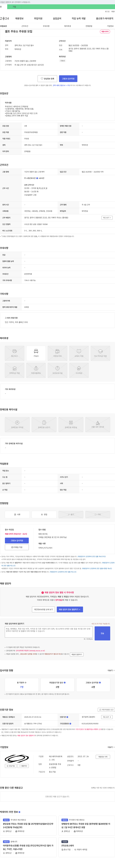Jump to 복리후생 section tab
Viewport: 115px width, 868px height.
[68, 26]
